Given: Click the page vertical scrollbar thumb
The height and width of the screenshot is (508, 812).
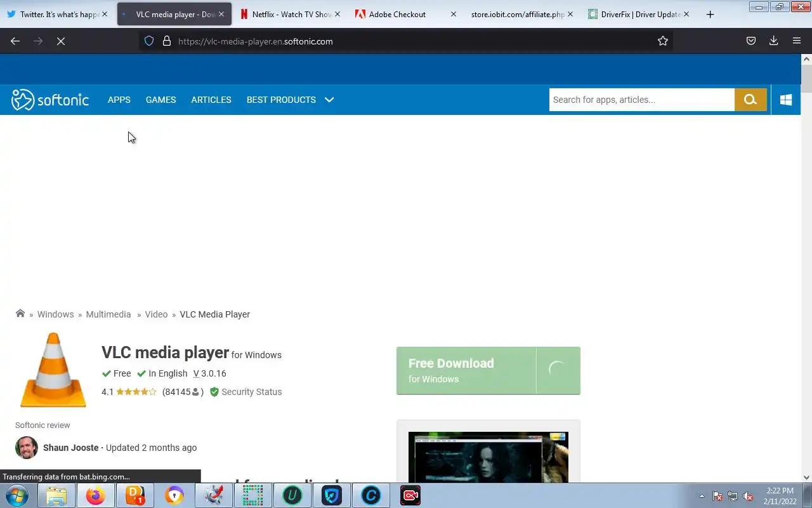Looking at the screenshot, I should point(806,79).
